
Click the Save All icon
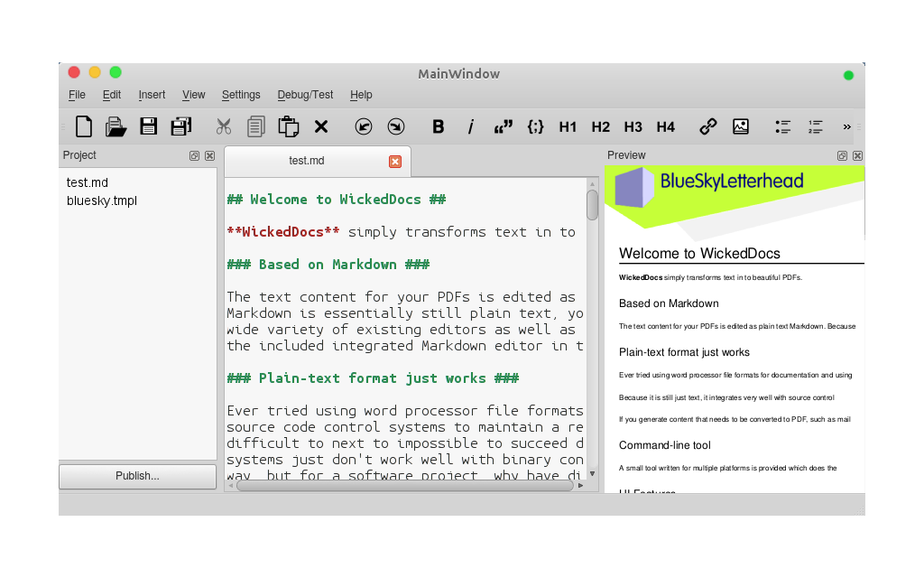181,126
